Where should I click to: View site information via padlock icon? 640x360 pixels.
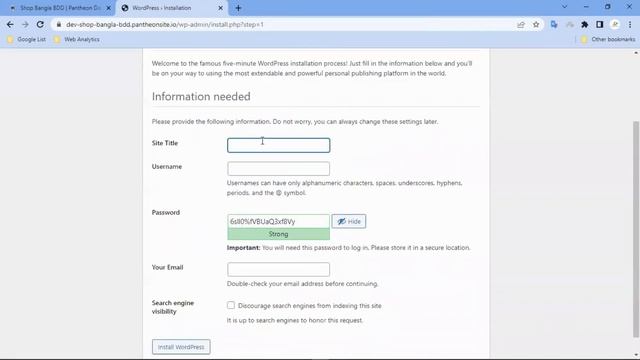tap(59, 24)
